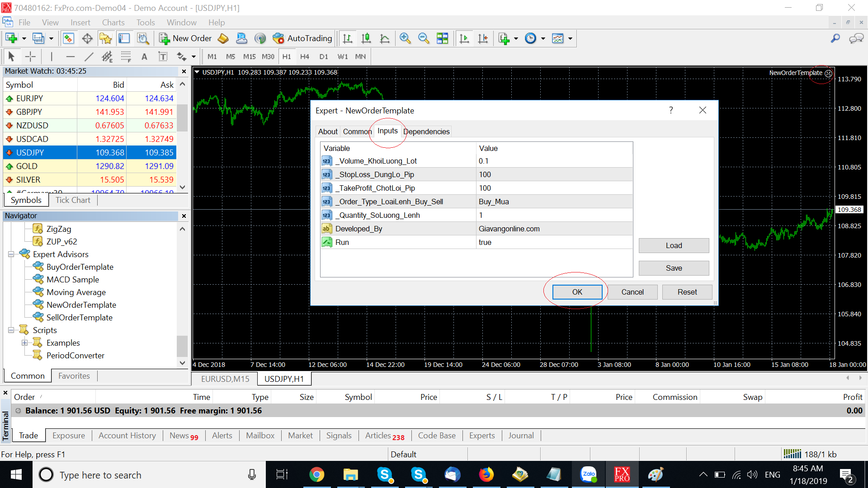Switch to the Dependencies tab
The width and height of the screenshot is (868, 488).
[426, 131]
